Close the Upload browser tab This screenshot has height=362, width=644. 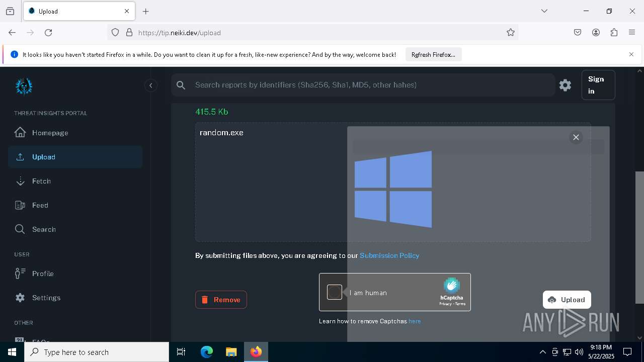[127, 11]
